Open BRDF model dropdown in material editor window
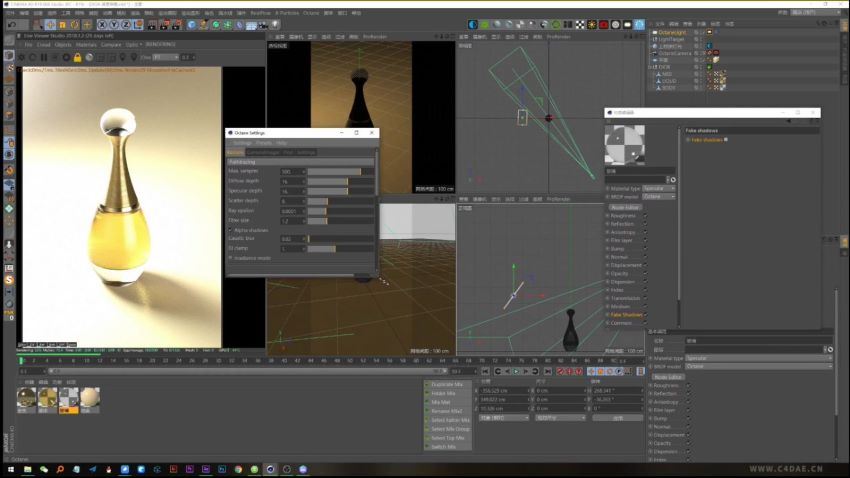 (659, 197)
